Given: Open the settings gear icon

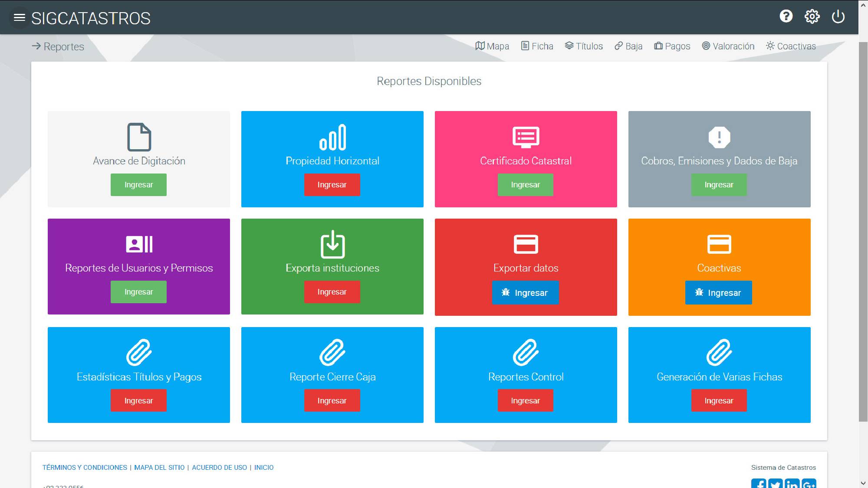Looking at the screenshot, I should (x=812, y=16).
